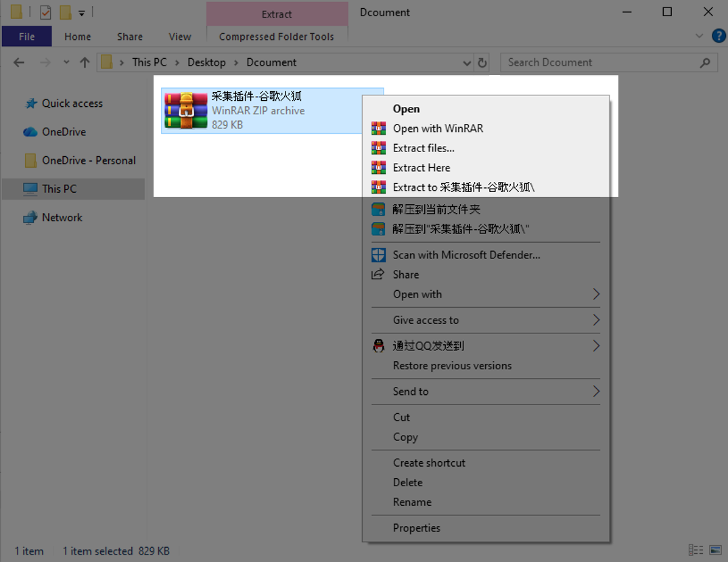Click WinRAR icon beside Extract files
Viewport: 728px width, 562px height.
[x=378, y=148]
